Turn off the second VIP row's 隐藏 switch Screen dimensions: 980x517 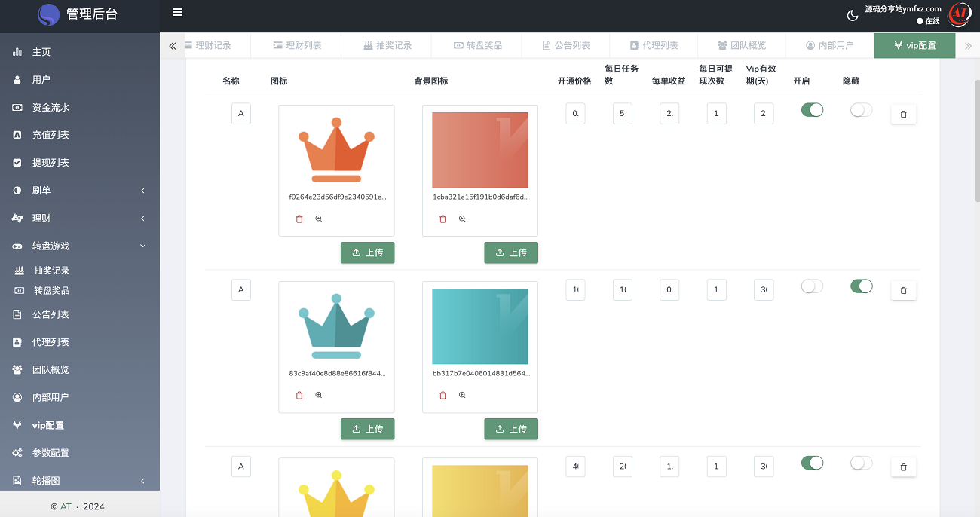861,286
